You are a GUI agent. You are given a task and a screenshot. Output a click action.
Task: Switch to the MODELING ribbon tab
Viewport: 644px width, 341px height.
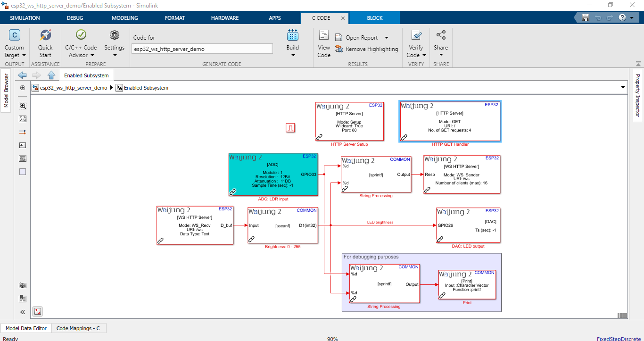(125, 18)
